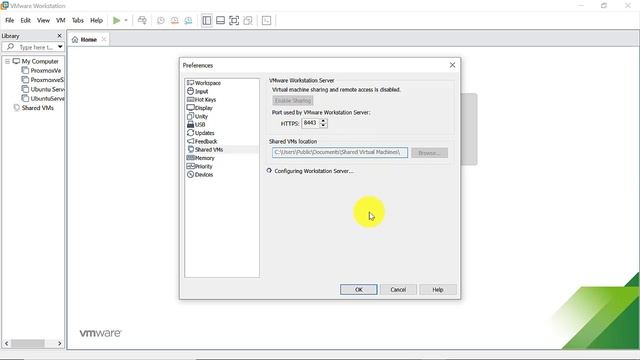Image resolution: width=640 pixels, height=360 pixels.
Task: Close the Home tab
Action: coord(104,39)
